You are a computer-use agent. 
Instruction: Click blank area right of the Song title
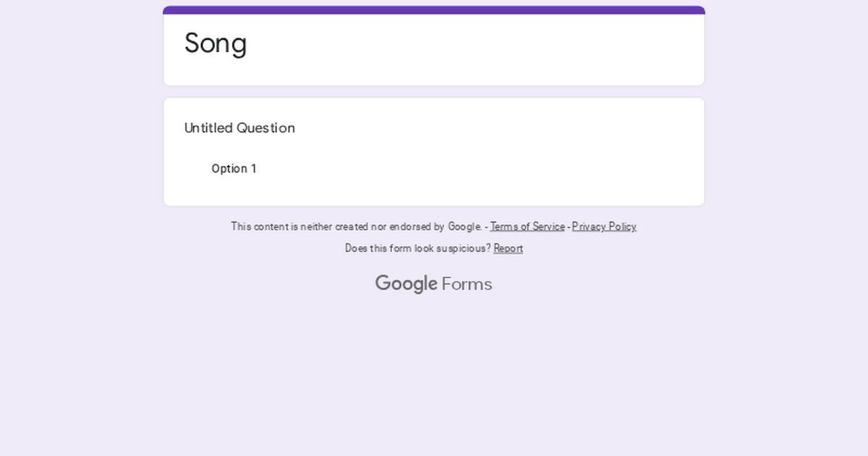pyautogui.click(x=470, y=47)
